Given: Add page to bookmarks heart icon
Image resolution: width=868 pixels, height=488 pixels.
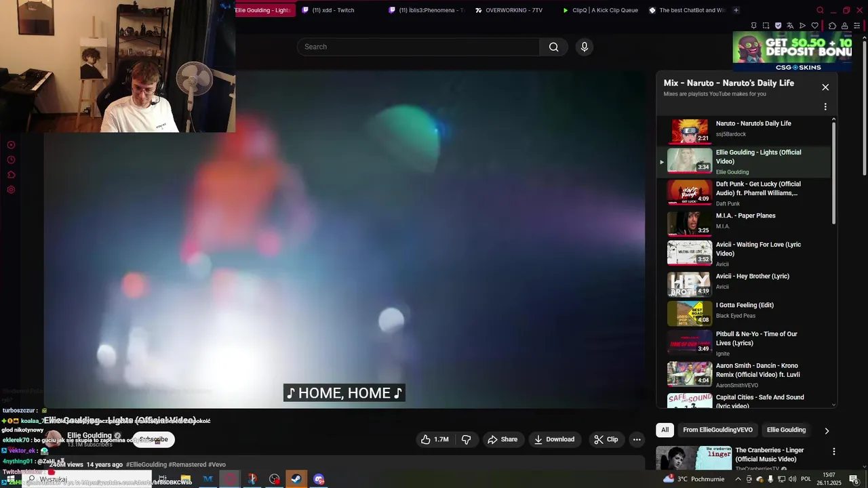Looking at the screenshot, I should (814, 26).
